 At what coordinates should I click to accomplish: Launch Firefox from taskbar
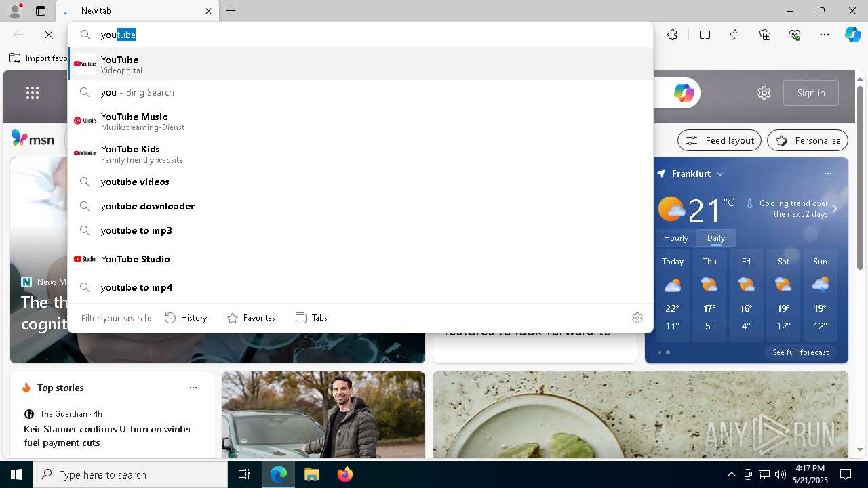344,474
